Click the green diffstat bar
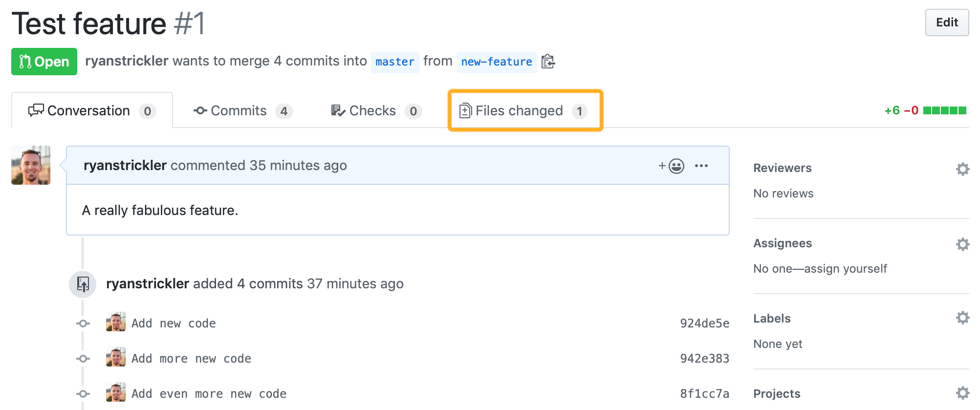This screenshot has height=410, width=980. tap(944, 110)
